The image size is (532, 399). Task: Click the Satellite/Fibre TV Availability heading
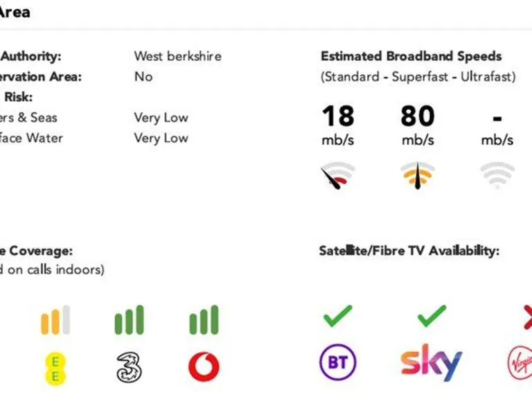pyautogui.click(x=409, y=251)
